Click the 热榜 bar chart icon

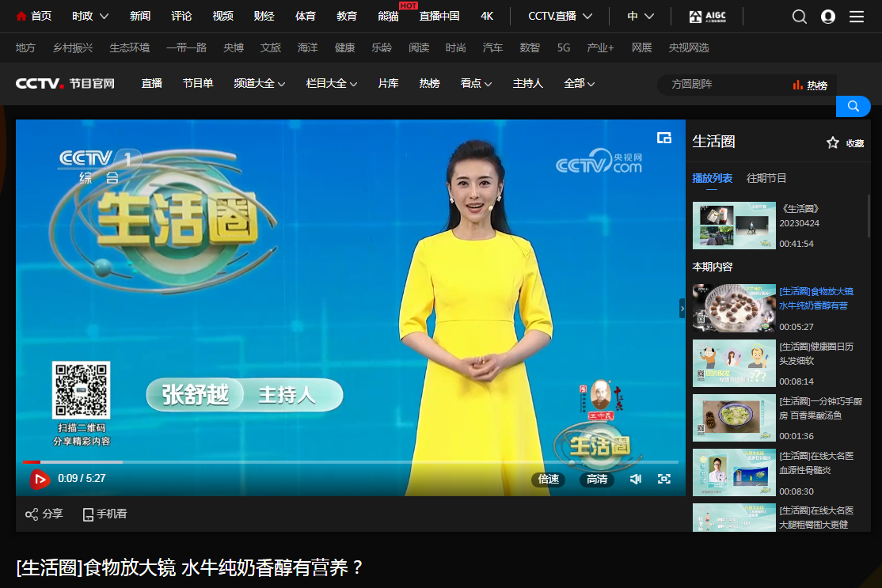[x=797, y=85]
